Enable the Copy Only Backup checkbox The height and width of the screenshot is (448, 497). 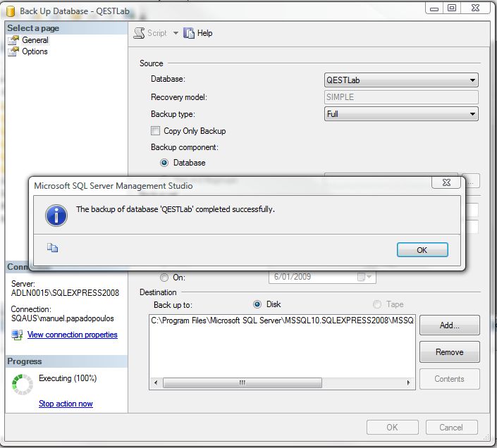click(x=156, y=131)
